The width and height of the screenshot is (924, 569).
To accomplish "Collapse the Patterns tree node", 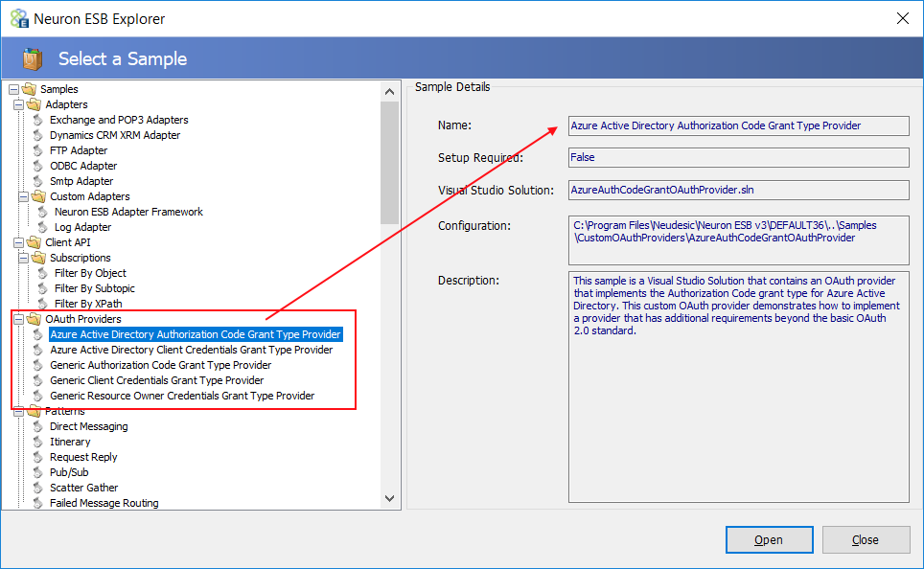I will point(19,411).
